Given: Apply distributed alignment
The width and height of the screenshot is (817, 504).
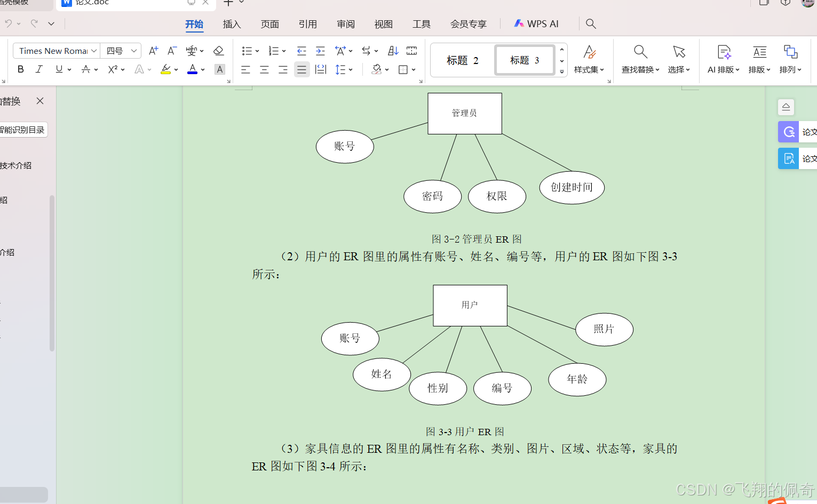Looking at the screenshot, I should pyautogui.click(x=321, y=69).
